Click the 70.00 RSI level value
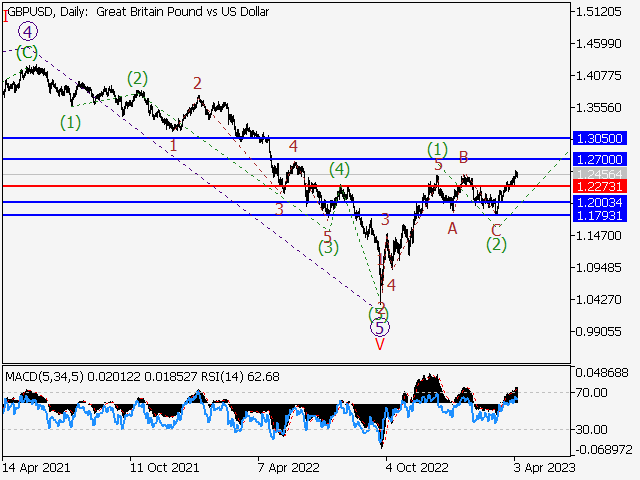640x480 pixels. click(592, 393)
